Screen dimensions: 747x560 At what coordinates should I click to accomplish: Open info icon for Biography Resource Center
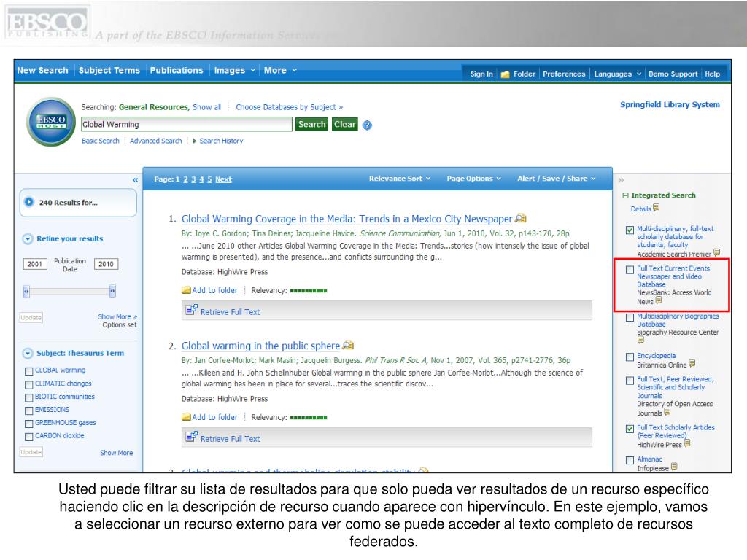640,340
